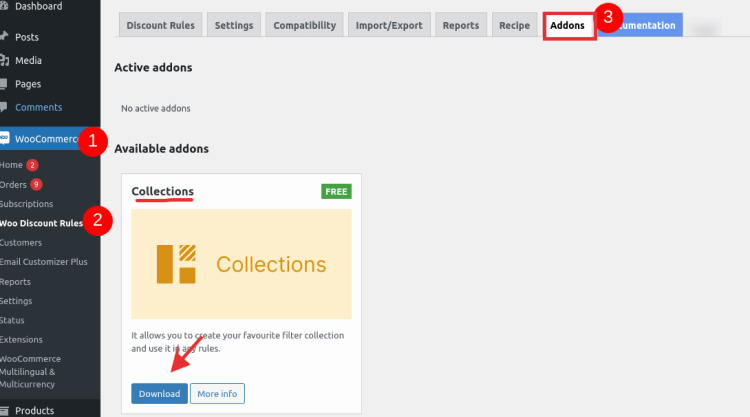
Task: Go to WooCommerce Home submenu
Action: [11, 165]
